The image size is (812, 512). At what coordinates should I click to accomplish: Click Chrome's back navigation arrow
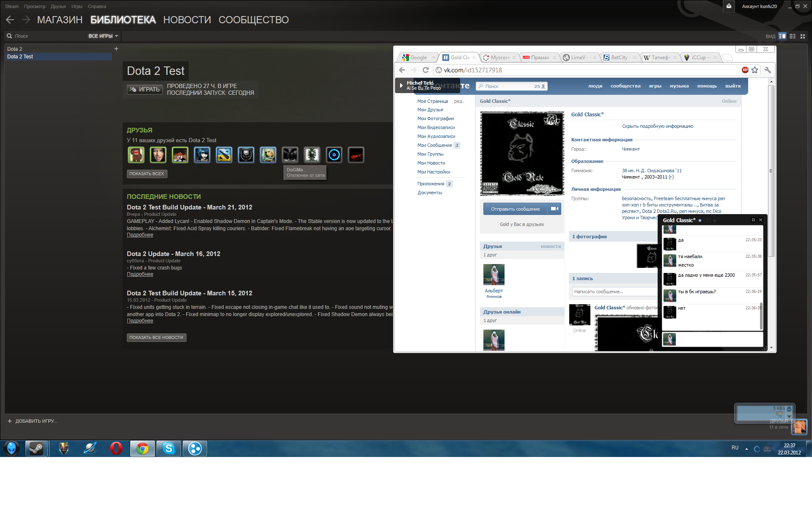pos(402,70)
